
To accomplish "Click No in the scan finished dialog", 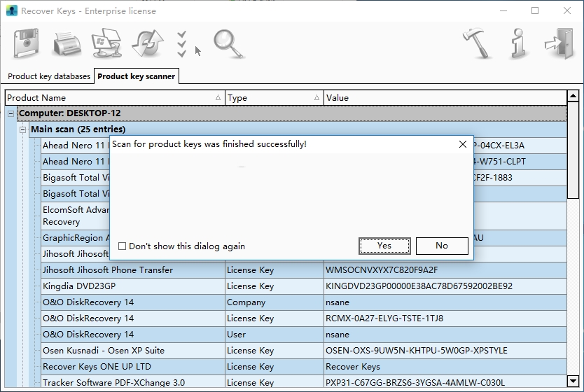I will (442, 246).
